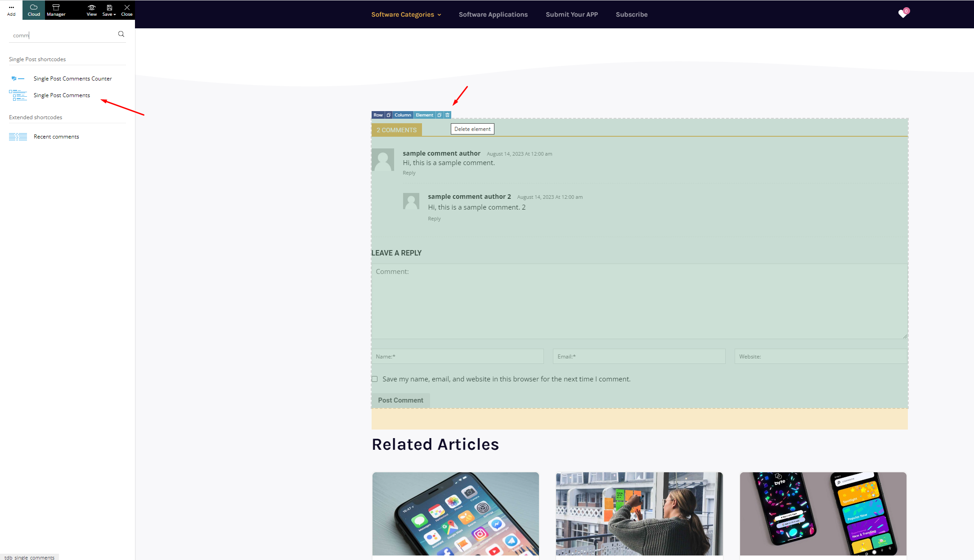Open the template Manager
Viewport: 974px width, 560px height.
pyautogui.click(x=56, y=10)
